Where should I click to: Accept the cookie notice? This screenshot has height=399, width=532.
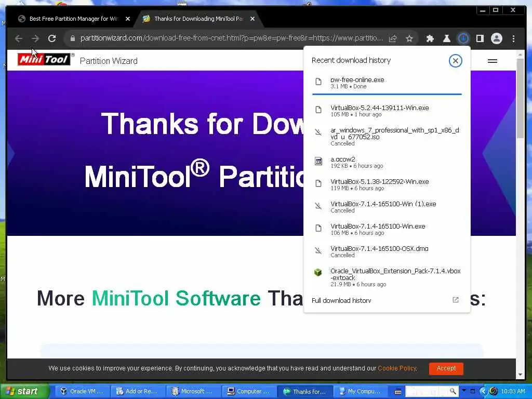pos(446,368)
